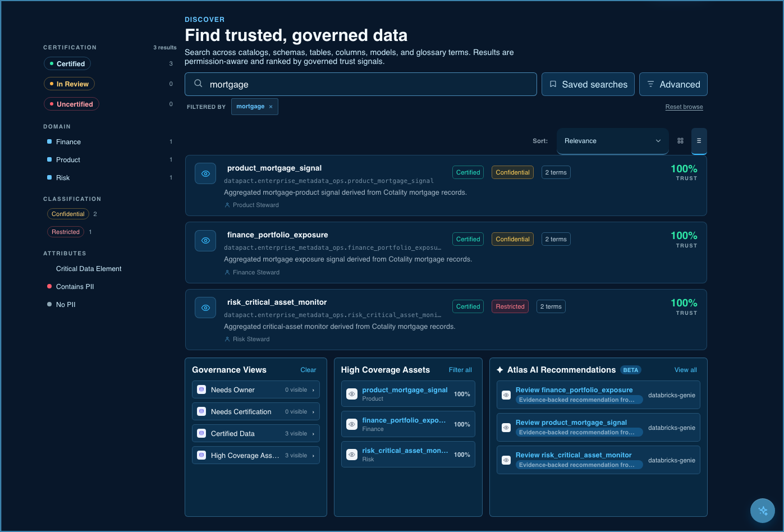The image size is (784, 532).
Task: Click eye icon for risk_critical_asset_monitor result
Action: (x=205, y=308)
